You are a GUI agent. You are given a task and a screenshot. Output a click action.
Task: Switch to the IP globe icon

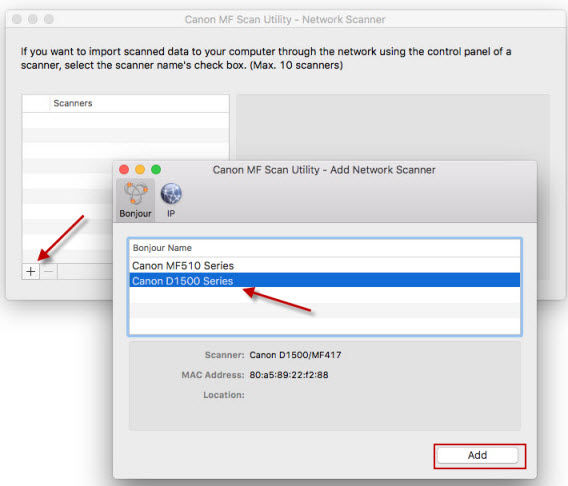click(x=171, y=193)
